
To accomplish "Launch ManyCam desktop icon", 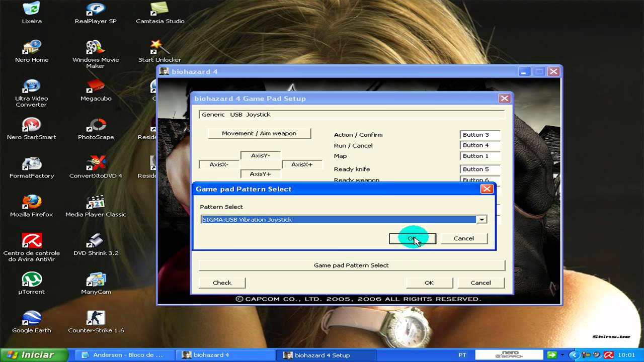I will 96,284.
